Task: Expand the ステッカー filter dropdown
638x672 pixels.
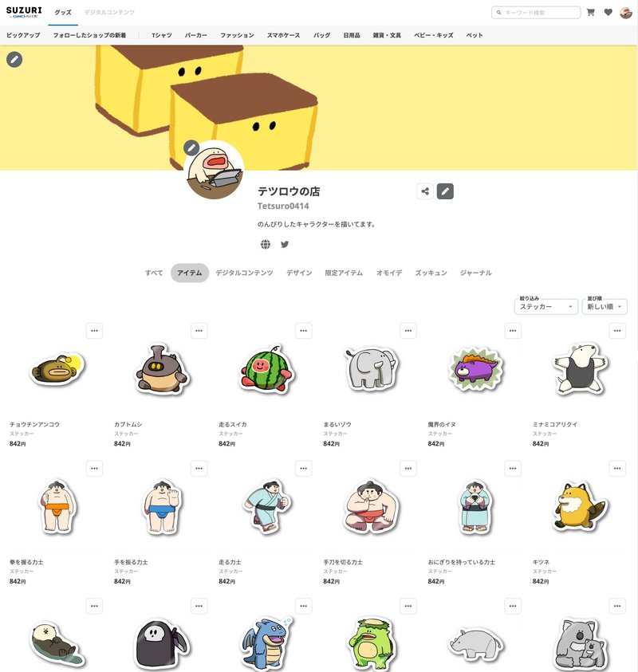Action: (545, 306)
